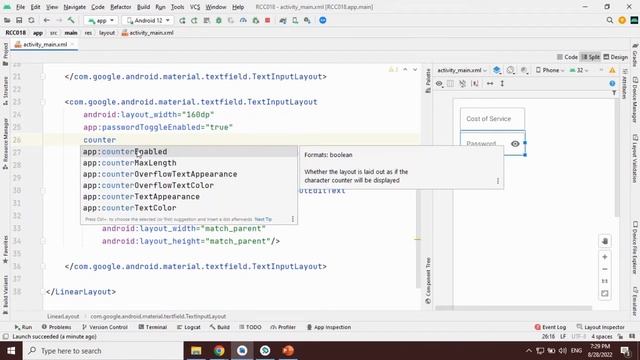Choose app:counterOverflowTextColor suggestion
Image resolution: width=640 pixels, height=360 pixels.
click(189, 185)
